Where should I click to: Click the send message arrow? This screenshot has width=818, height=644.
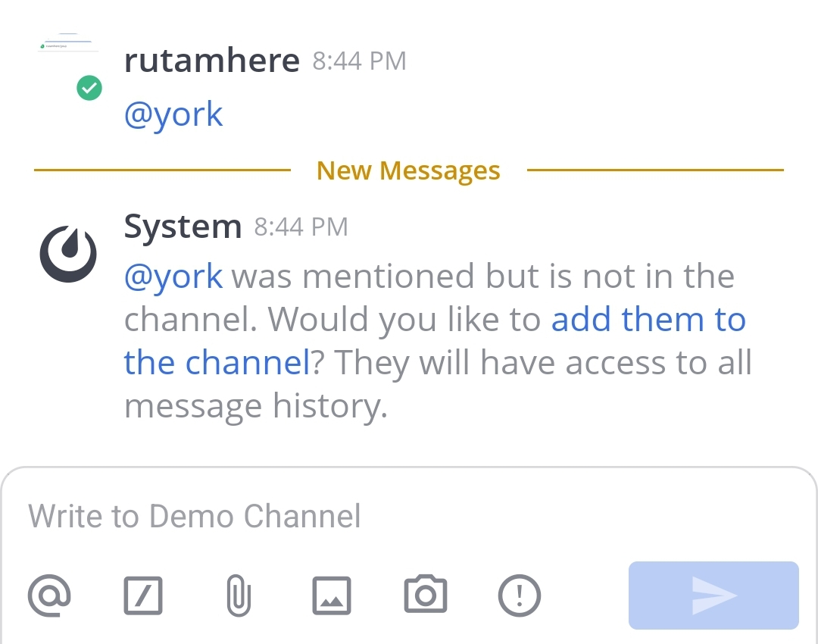pyautogui.click(x=712, y=595)
